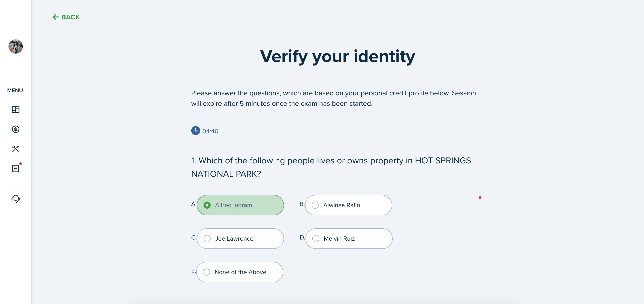Click the green back arrow icon

click(x=55, y=17)
